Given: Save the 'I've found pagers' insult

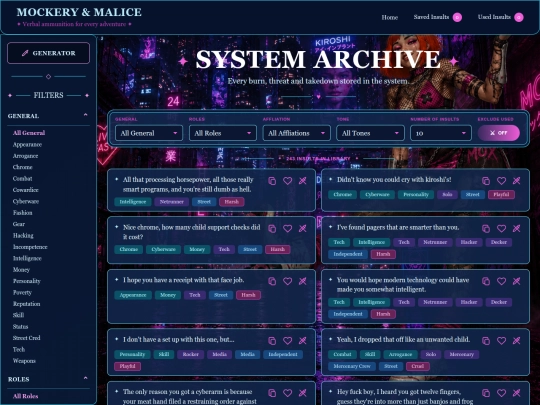Looking at the screenshot, I should tap(501, 228).
